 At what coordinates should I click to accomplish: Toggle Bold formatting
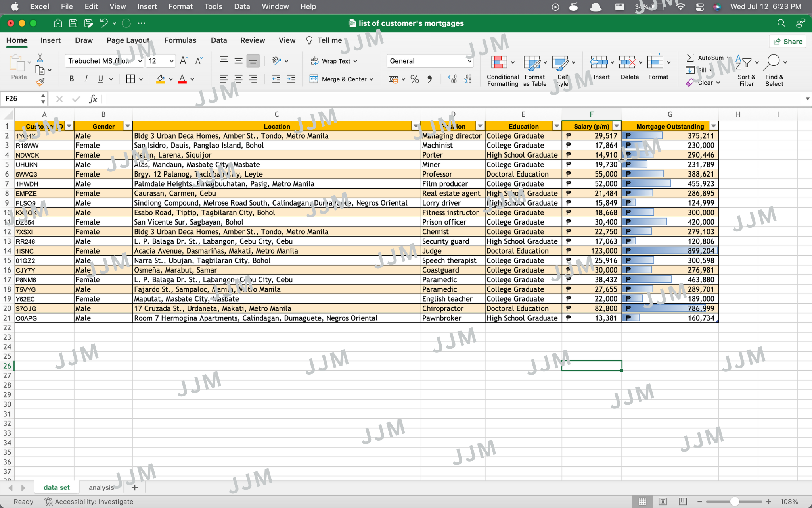coord(71,79)
